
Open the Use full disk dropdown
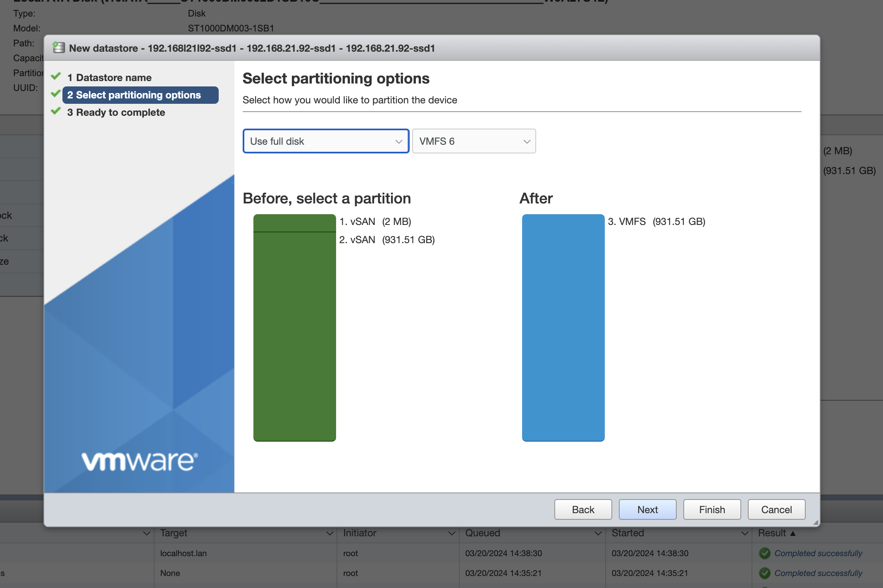(x=326, y=141)
